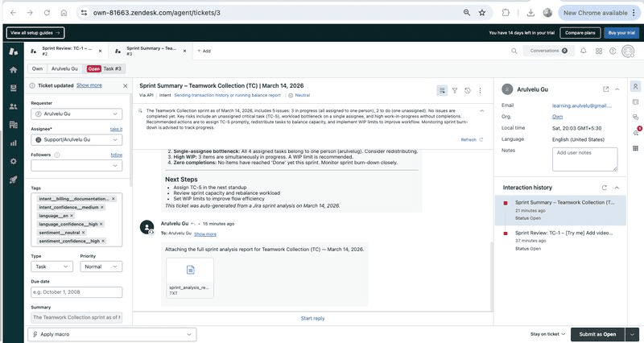Open notifications bell icon
This screenshot has height=343, width=644.
583,51
